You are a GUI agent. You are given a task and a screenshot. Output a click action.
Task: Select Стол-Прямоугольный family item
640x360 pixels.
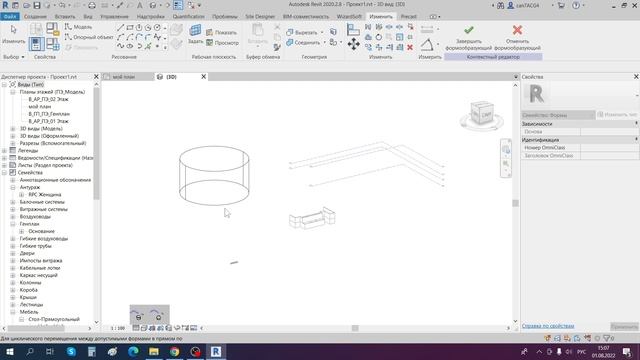tap(54, 320)
